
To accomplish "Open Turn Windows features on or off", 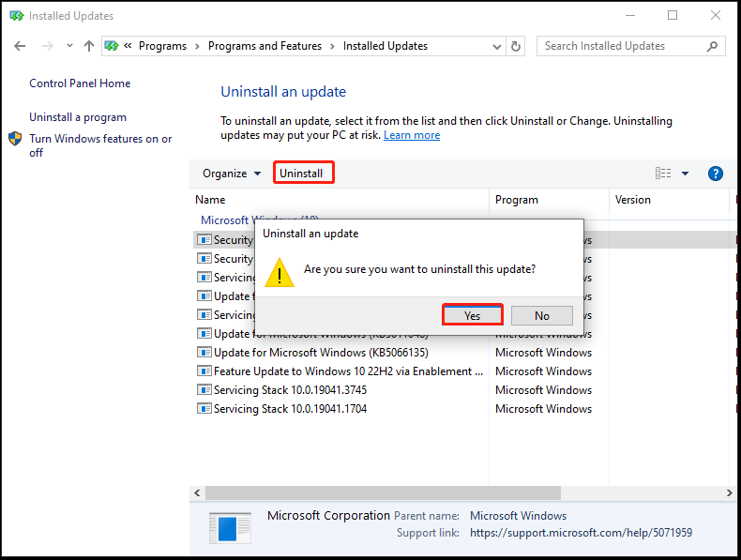I will (x=100, y=145).
